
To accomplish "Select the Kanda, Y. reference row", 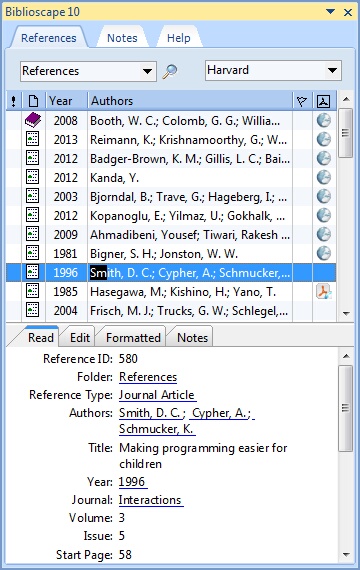I will [171, 177].
